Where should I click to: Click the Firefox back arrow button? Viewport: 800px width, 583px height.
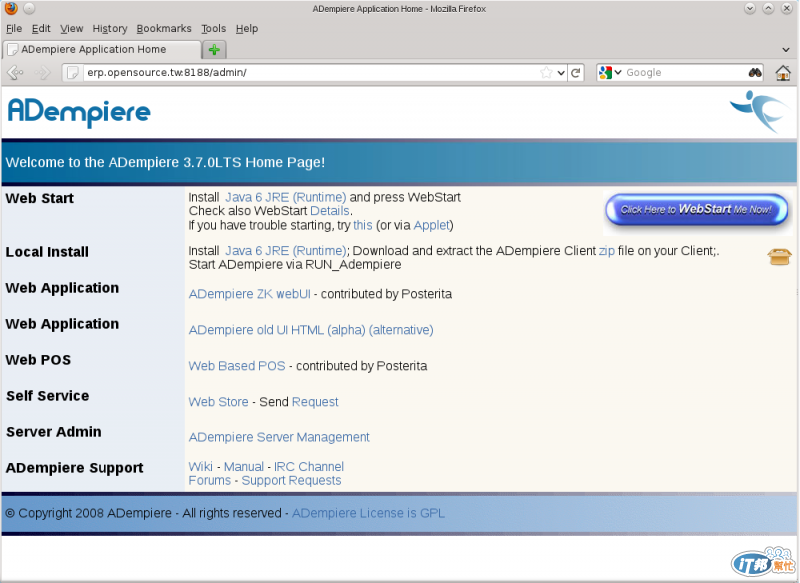click(15, 73)
